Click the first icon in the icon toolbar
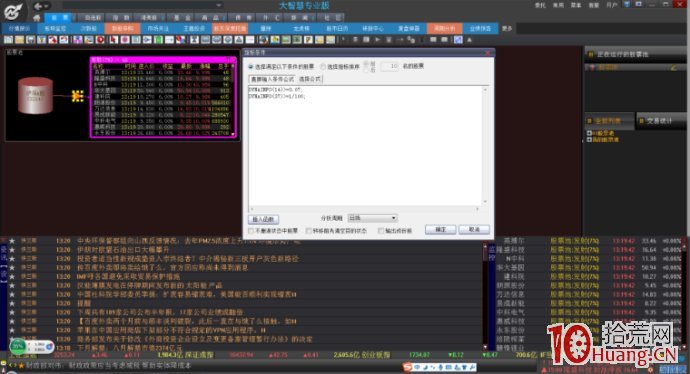Viewport: 690px width, 374px height. coord(8,40)
